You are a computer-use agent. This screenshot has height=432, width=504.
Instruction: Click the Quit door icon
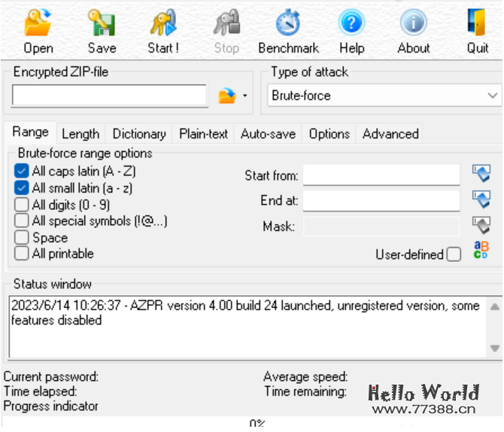pos(477,24)
